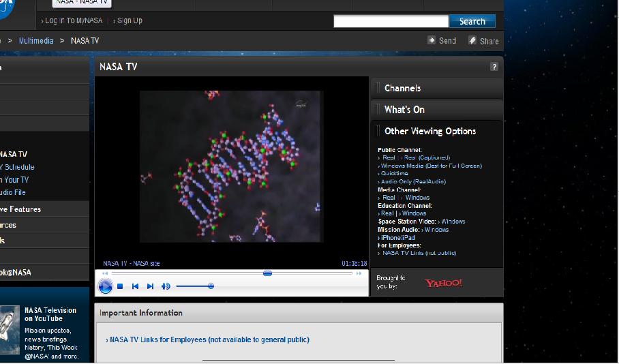619x364 pixels.
Task: Open Public Channel Real stream link
Action: [389, 157]
